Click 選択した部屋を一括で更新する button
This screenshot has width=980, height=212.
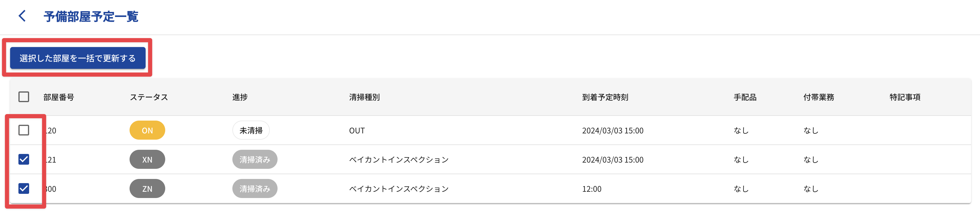(78, 58)
